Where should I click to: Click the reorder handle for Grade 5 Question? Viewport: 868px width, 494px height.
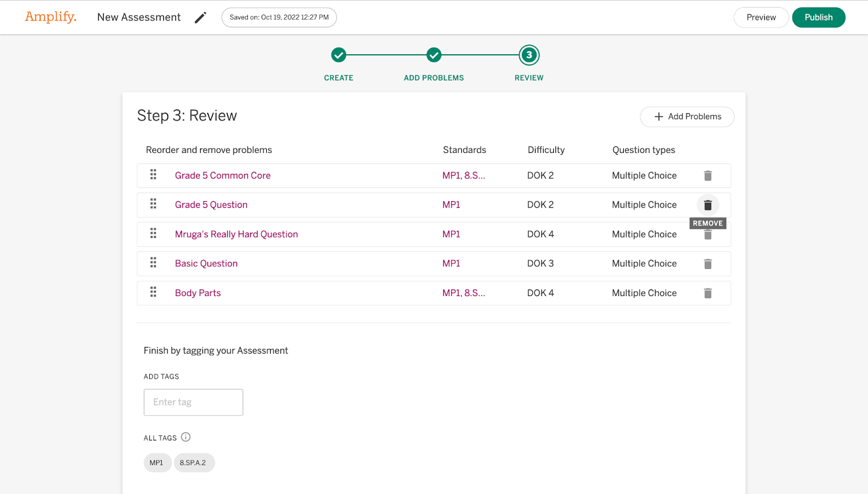154,204
